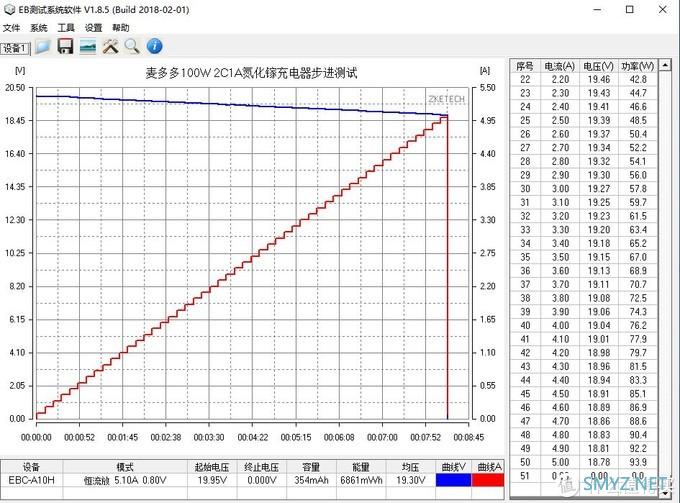This screenshot has height=503, width=680.
Task: Select row 30 with 3.00 A current
Action: 584,189
